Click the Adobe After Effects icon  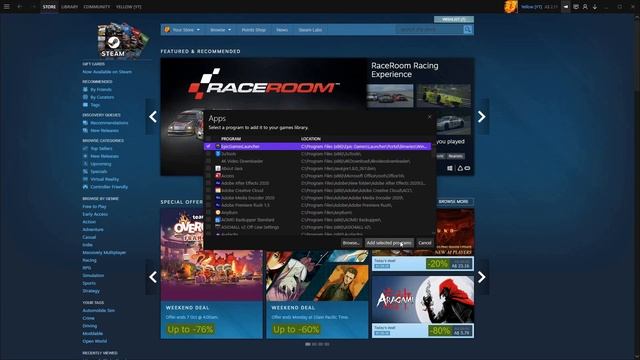pos(218,183)
